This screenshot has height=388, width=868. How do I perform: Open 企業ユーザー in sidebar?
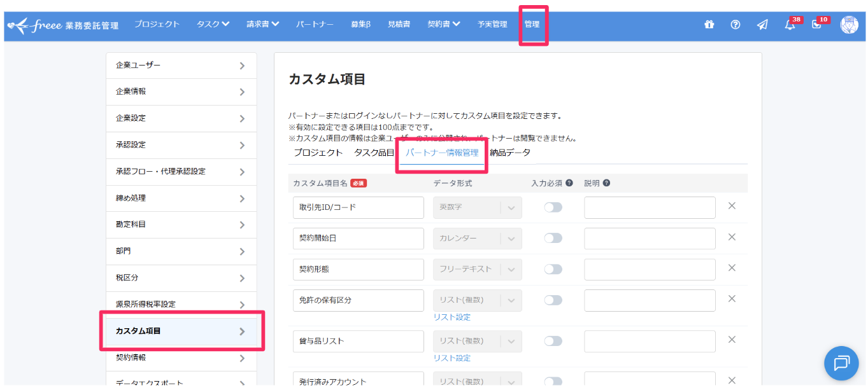[181, 66]
